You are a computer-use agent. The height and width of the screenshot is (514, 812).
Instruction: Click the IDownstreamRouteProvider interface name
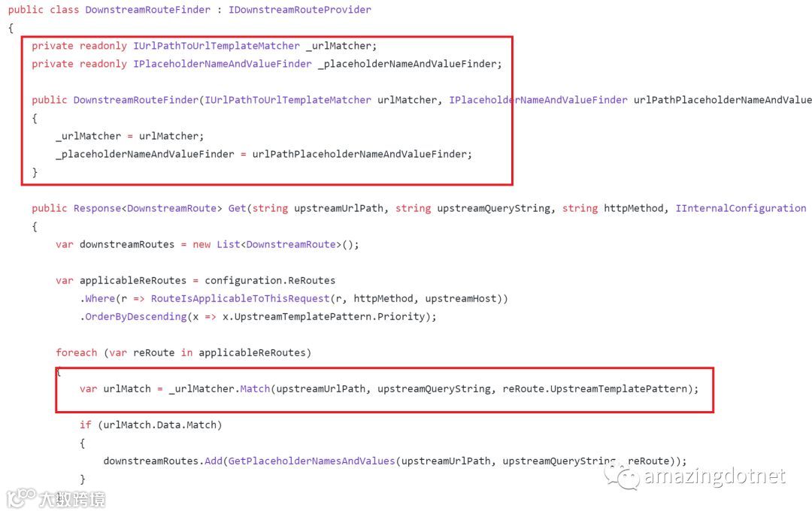(300, 9)
